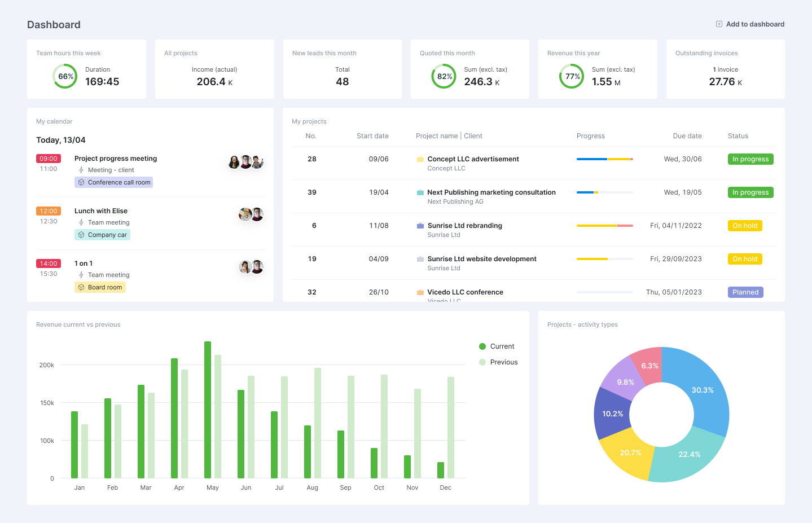Open the Next Publishing marketing consultation project
This screenshot has height=523, width=812.
tap(491, 192)
